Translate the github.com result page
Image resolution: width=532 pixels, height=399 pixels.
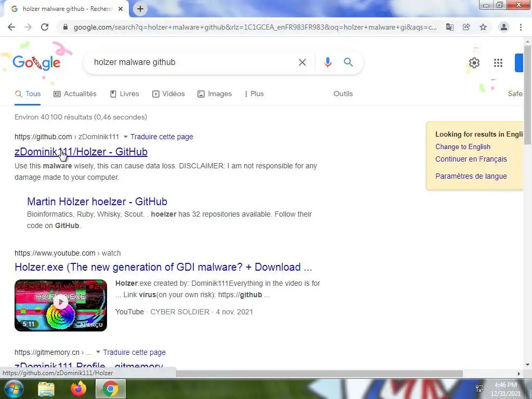coord(162,137)
